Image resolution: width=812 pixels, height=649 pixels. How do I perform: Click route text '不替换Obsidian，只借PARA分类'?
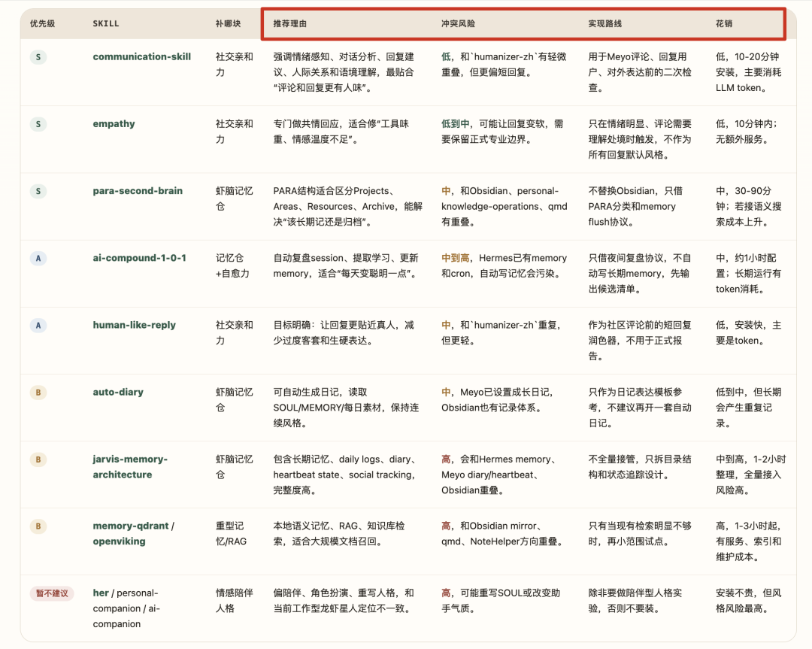pyautogui.click(x=635, y=206)
